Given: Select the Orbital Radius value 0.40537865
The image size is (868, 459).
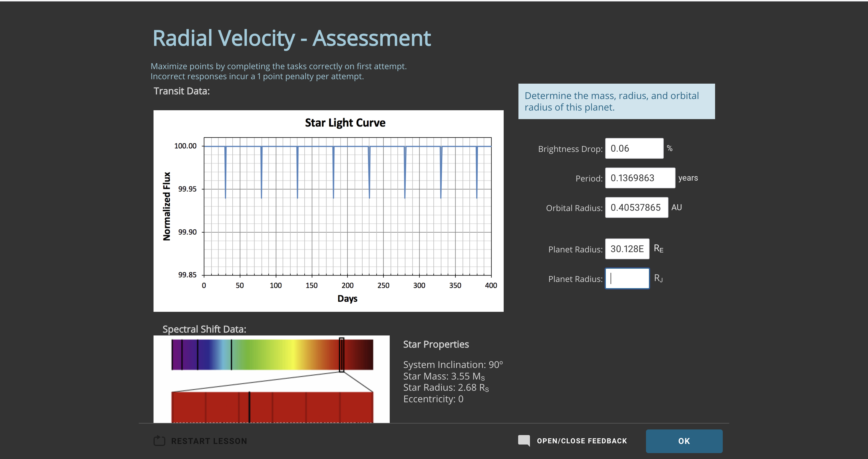Looking at the screenshot, I should pos(636,207).
